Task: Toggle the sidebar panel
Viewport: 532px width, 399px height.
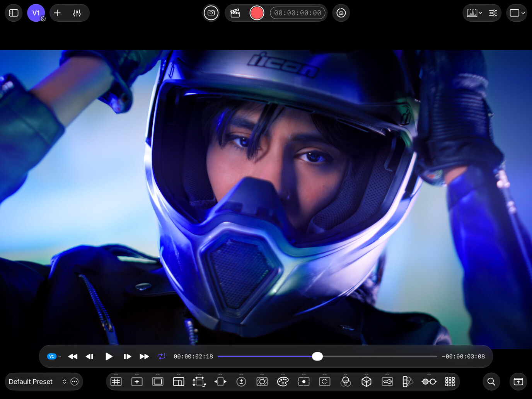Action: pos(14,13)
